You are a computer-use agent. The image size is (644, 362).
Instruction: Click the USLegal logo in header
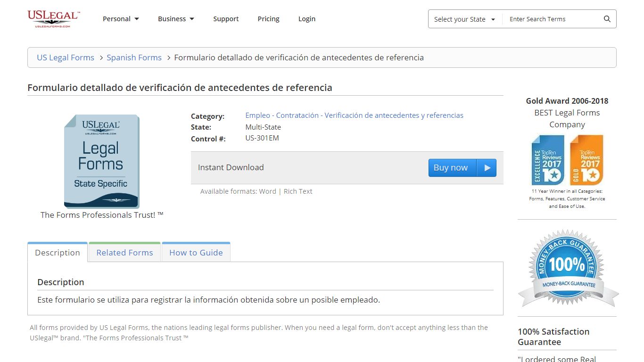(x=53, y=19)
